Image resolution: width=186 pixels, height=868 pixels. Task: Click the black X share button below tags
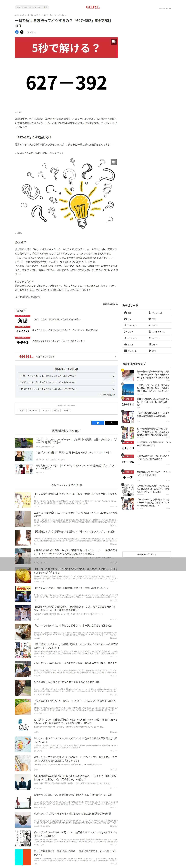tap(111, 423)
